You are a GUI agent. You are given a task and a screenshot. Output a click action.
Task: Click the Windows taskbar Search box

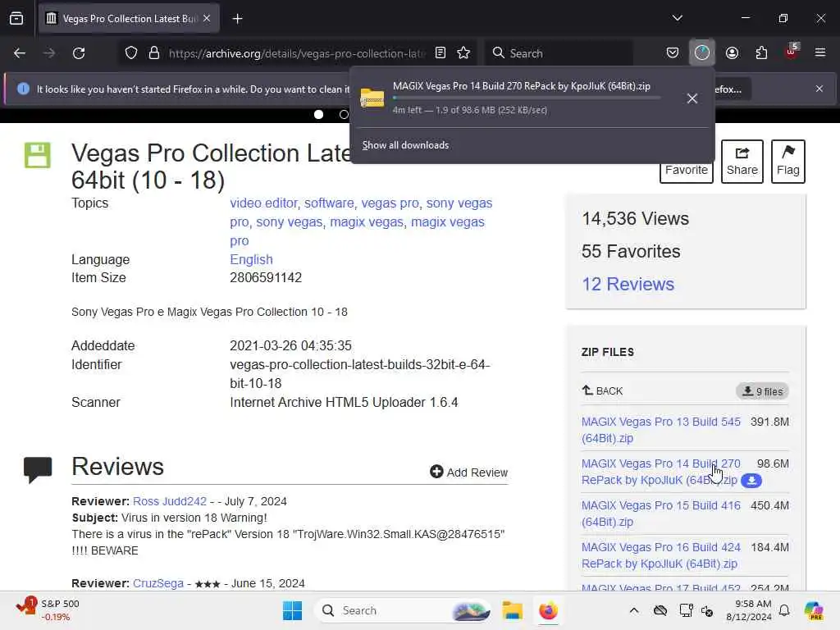[403, 610]
